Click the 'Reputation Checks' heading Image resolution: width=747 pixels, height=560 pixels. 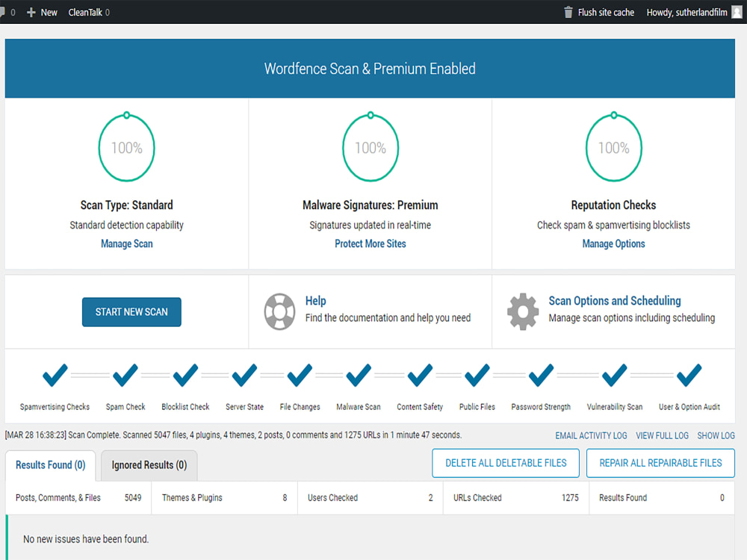pos(613,205)
